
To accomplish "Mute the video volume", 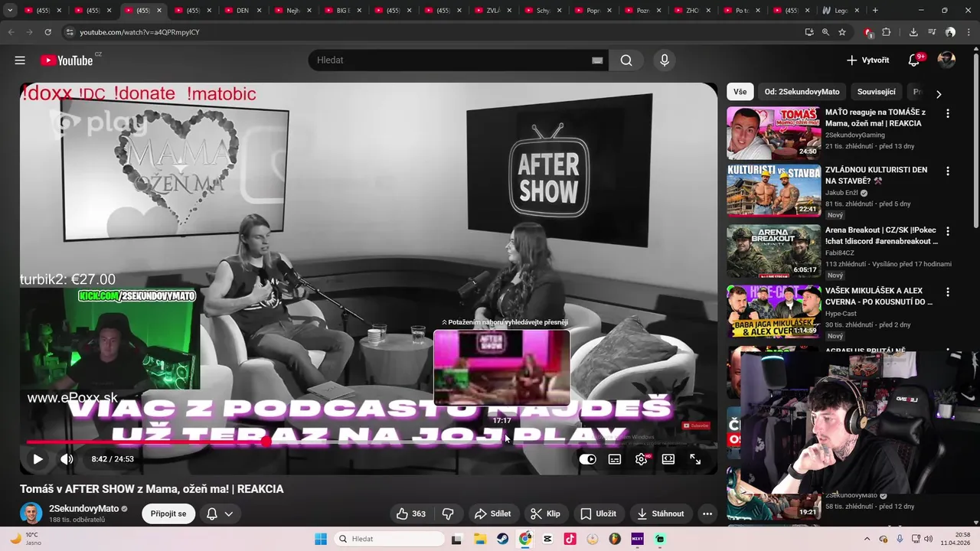I will point(67,459).
